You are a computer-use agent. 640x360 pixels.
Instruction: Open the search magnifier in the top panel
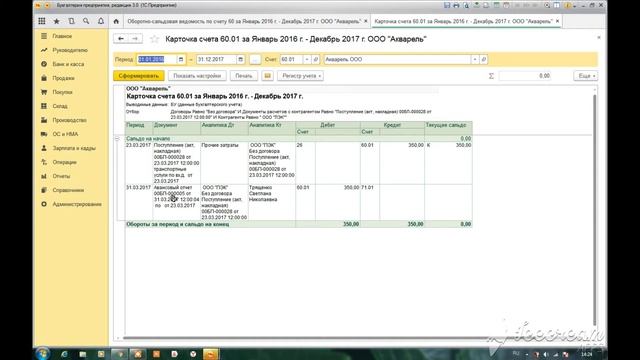[x=86, y=21]
